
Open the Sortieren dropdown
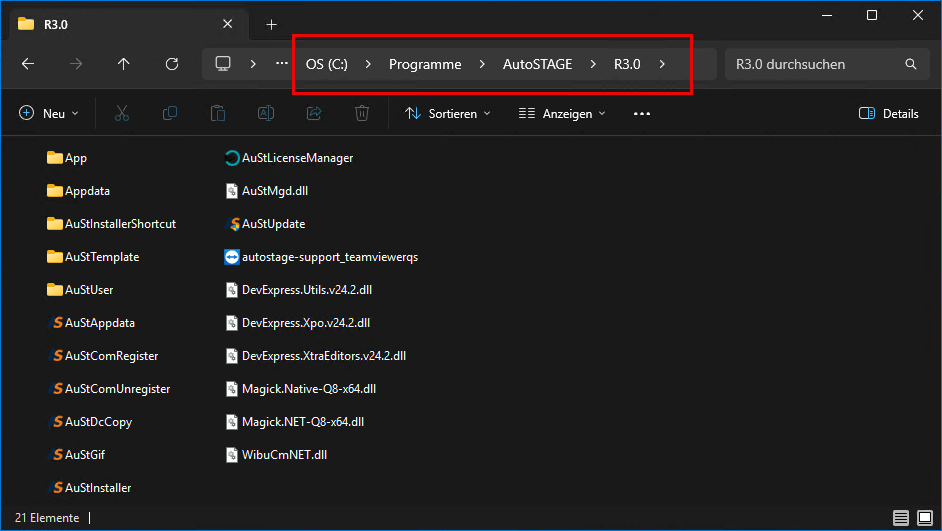click(x=448, y=114)
